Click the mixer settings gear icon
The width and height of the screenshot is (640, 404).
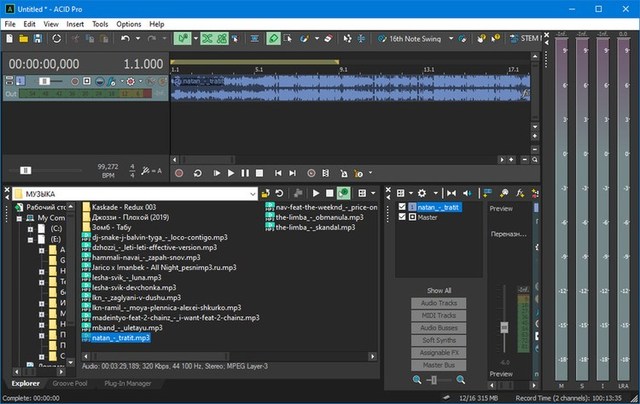pos(421,192)
